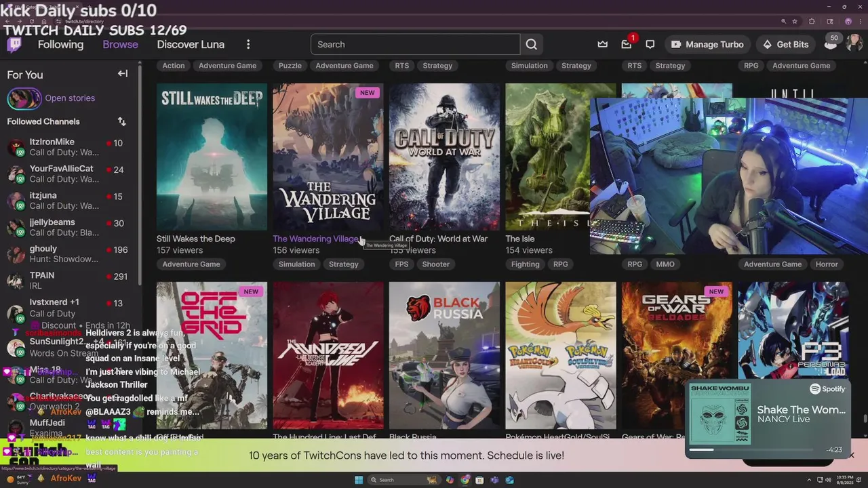Viewport: 868px width, 488px height.
Task: Select the Browse tab
Action: point(120,44)
